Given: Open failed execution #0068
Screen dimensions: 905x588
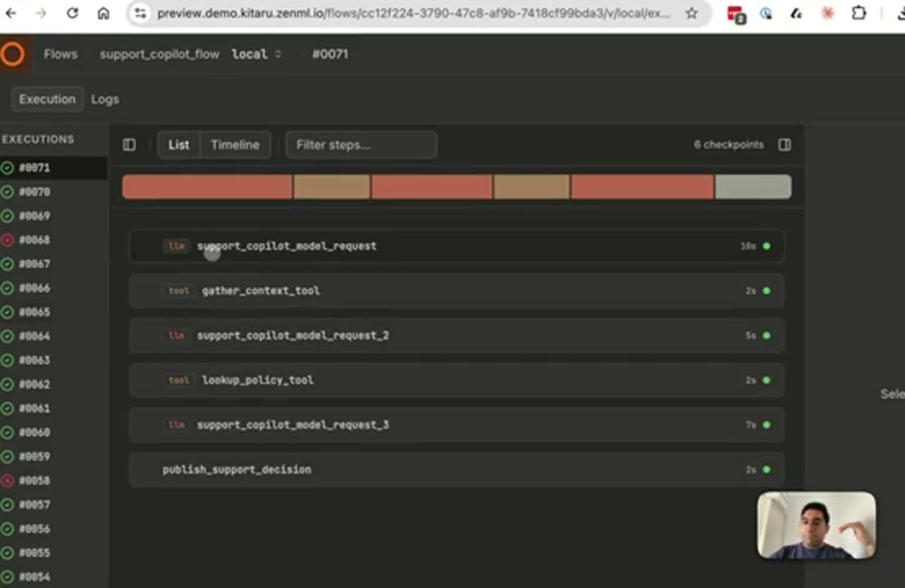Looking at the screenshot, I should (x=27, y=240).
